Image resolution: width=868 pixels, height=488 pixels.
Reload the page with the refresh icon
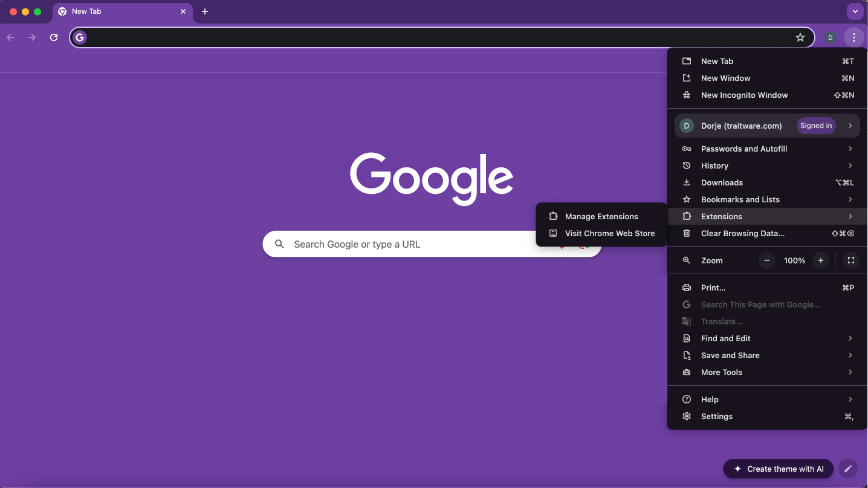click(54, 37)
